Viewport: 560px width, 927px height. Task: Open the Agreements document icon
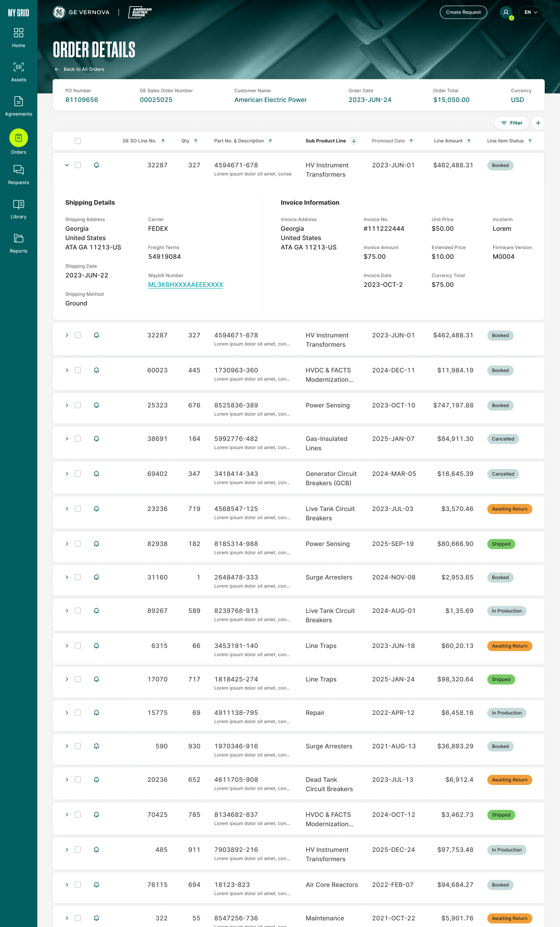tap(19, 101)
